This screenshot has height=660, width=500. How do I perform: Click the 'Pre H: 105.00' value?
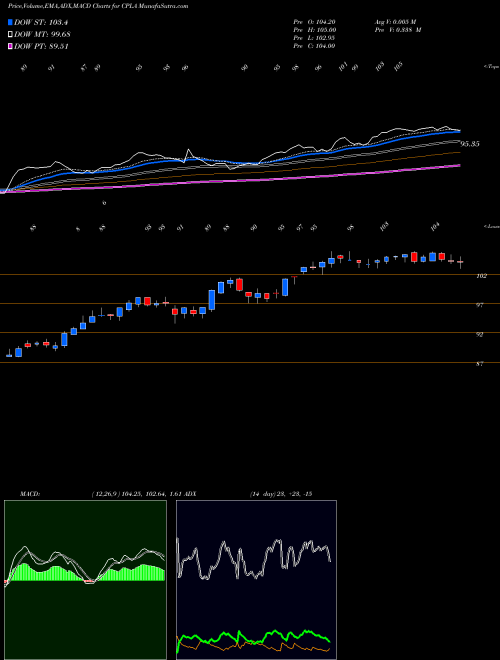click(314, 30)
